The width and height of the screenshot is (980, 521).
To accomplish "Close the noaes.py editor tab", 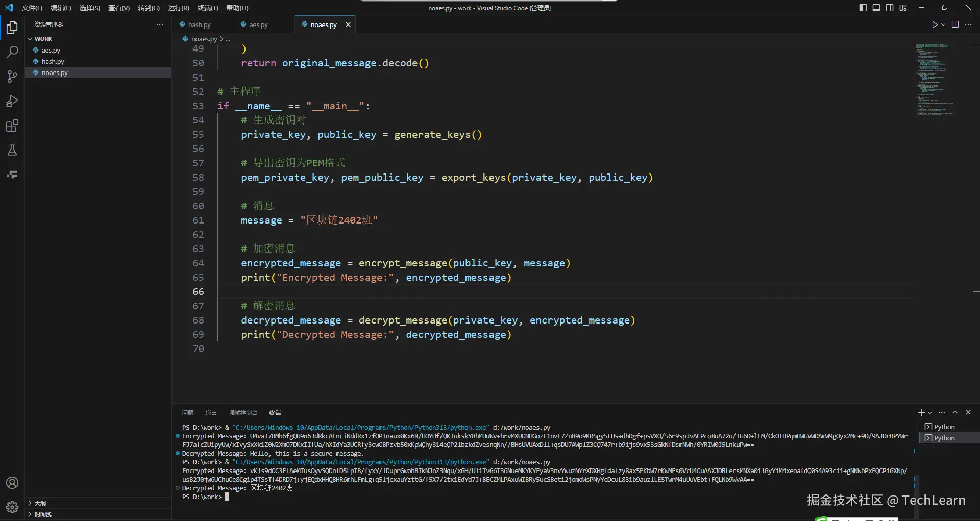I will tap(348, 24).
